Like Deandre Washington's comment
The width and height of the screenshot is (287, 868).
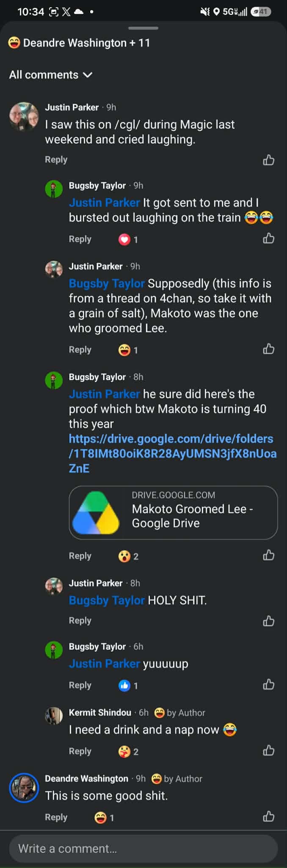point(268,816)
